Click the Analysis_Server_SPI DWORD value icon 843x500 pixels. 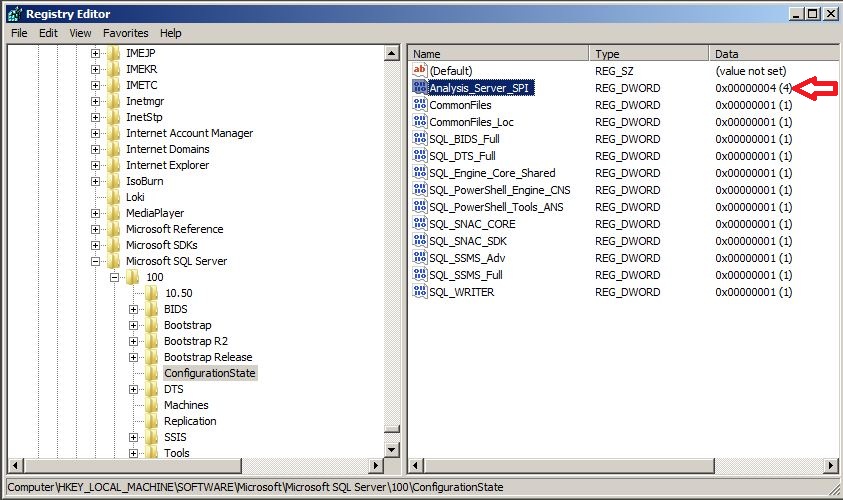pyautogui.click(x=419, y=87)
